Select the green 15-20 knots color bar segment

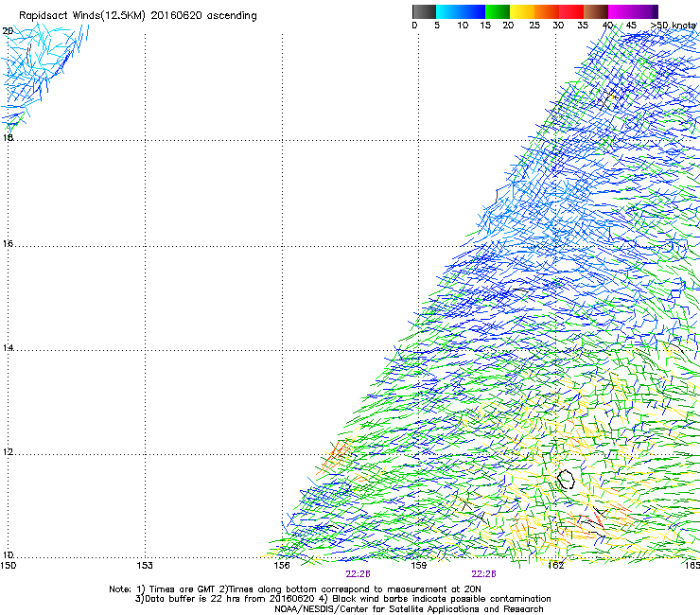498,11
